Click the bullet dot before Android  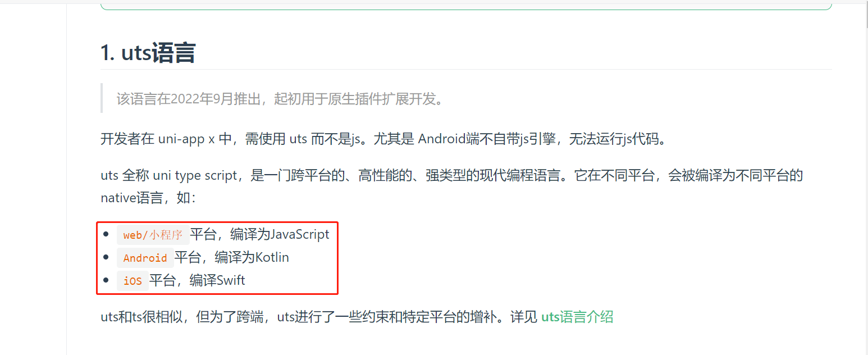pos(106,257)
